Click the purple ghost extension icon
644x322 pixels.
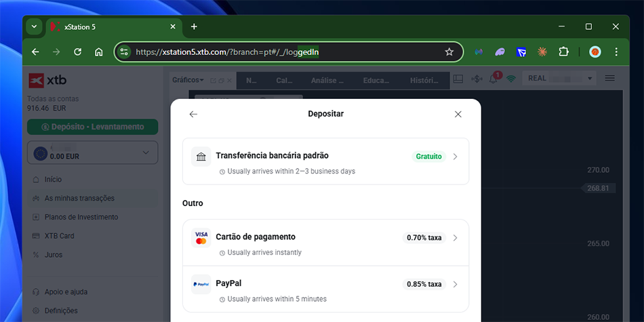coord(500,52)
